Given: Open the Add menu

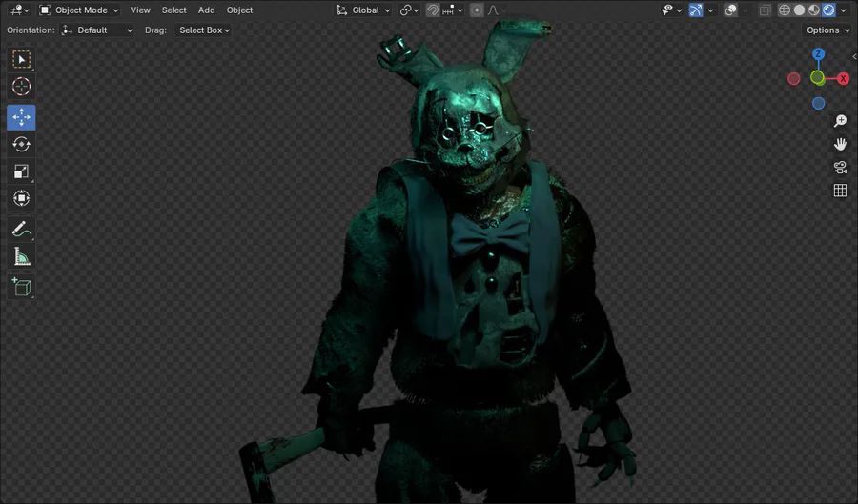Looking at the screenshot, I should click(x=206, y=10).
